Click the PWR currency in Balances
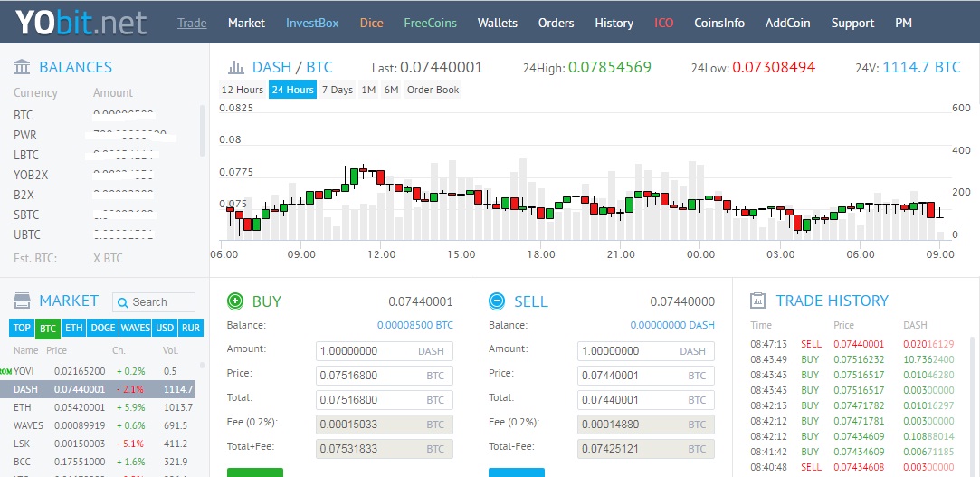The height and width of the screenshot is (477, 980). point(25,135)
